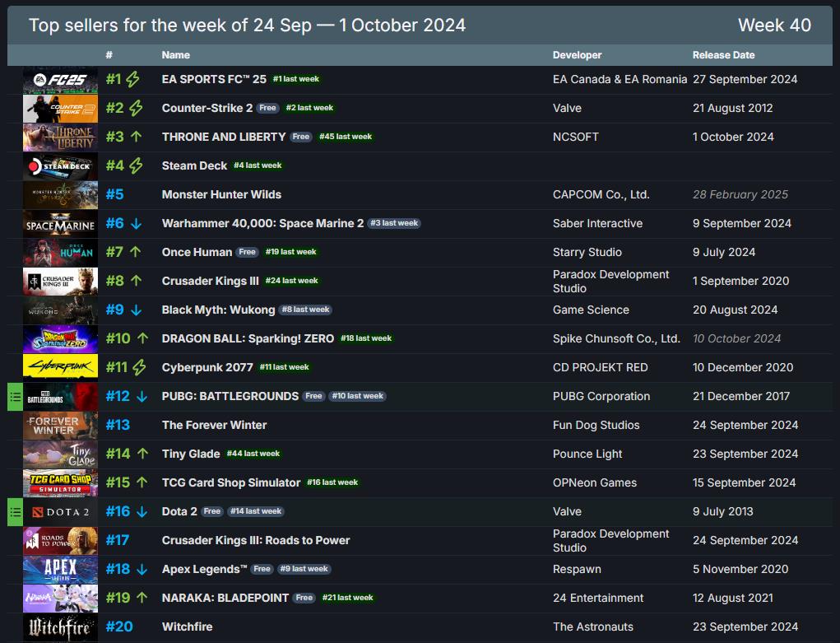
Task: Click the lightning icon next to #11 Cyberpunk
Action: coord(139,367)
